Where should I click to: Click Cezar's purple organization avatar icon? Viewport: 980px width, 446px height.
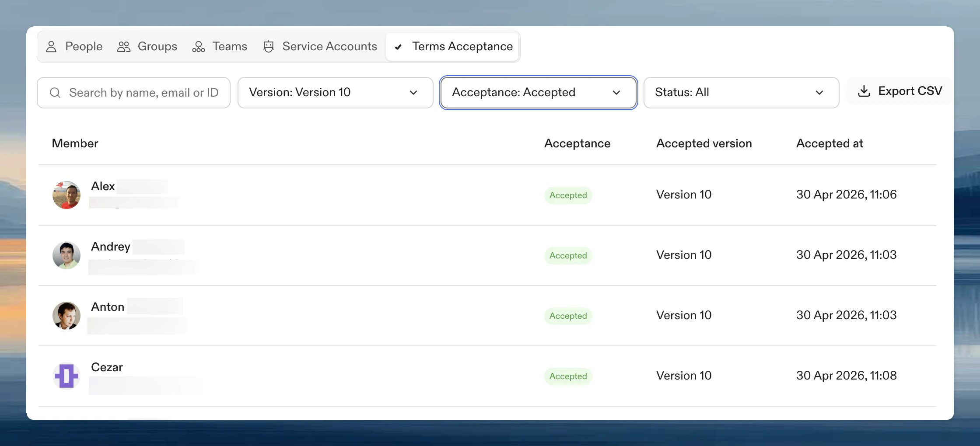click(x=66, y=376)
